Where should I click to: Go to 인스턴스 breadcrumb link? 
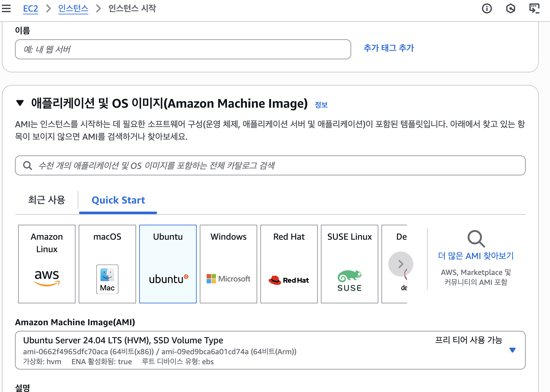73,8
